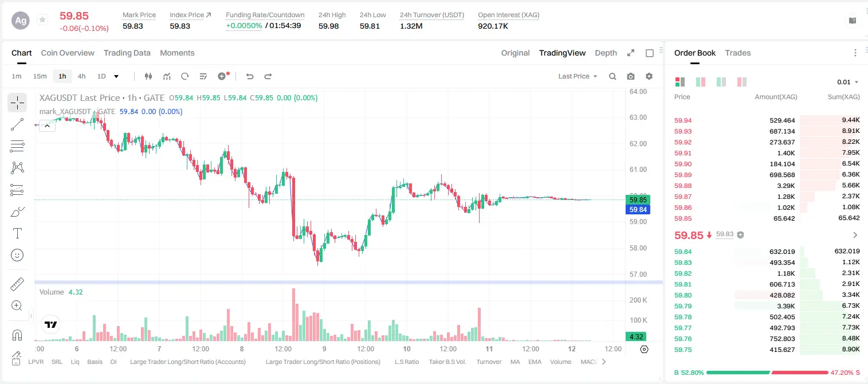Image resolution: width=868 pixels, height=384 pixels.
Task: Choose the text annotation tool
Action: (x=17, y=233)
